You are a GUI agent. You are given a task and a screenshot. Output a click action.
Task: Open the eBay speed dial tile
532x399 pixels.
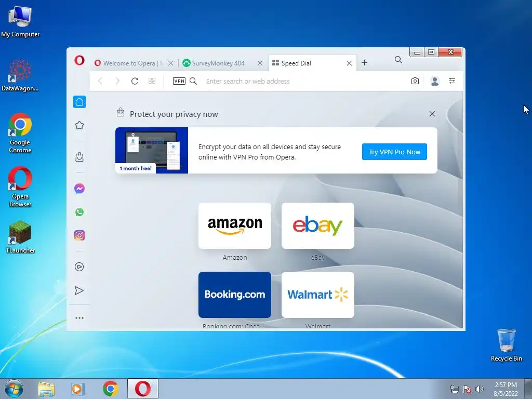tap(318, 225)
